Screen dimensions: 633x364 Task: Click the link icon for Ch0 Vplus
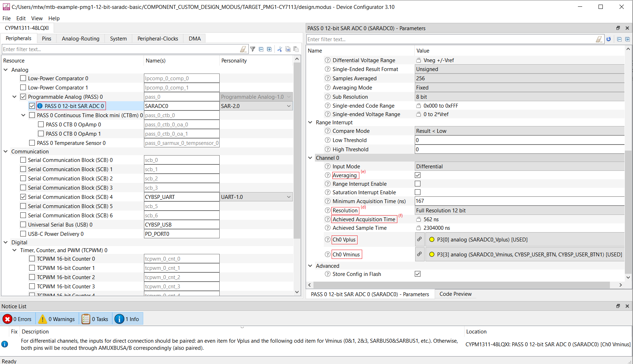point(419,239)
